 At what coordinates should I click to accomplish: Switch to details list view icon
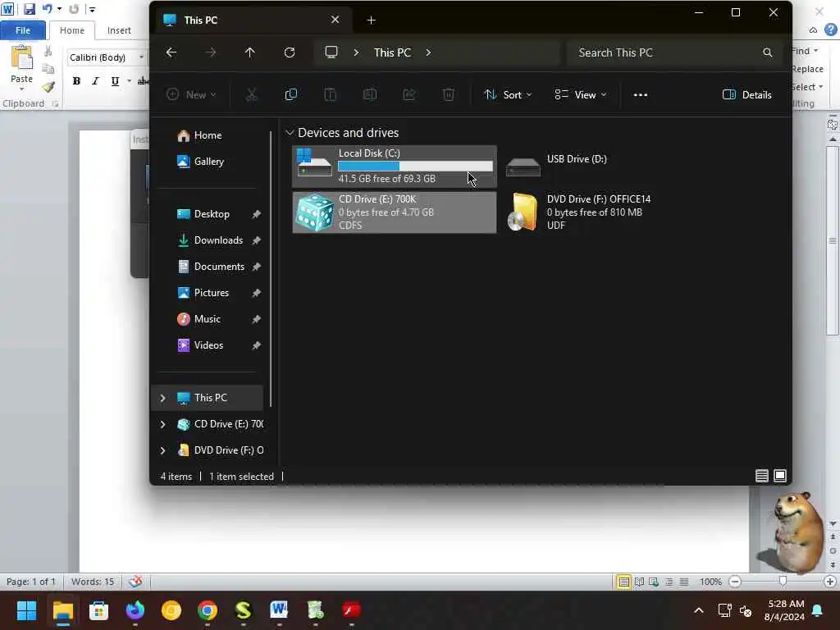[x=761, y=476]
